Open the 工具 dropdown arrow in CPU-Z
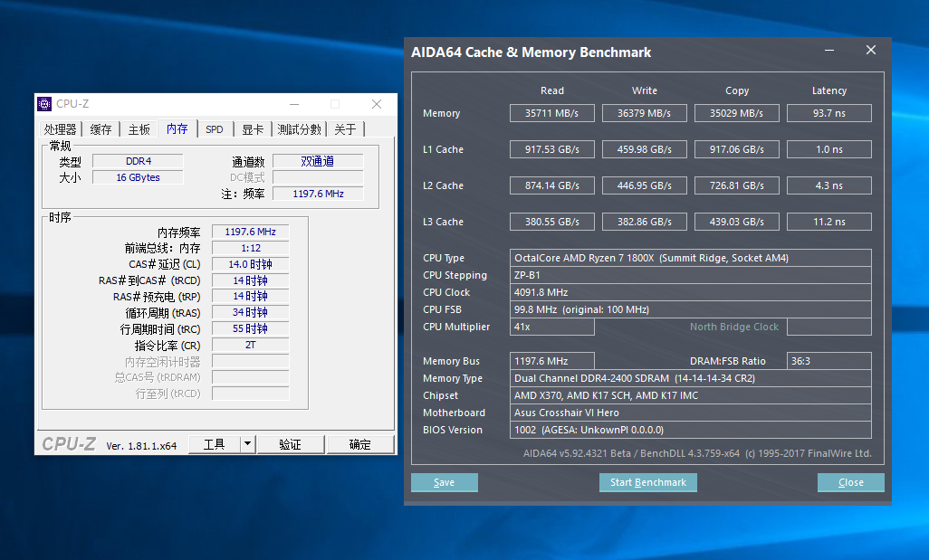Screen dimensions: 929x560 [x=247, y=444]
